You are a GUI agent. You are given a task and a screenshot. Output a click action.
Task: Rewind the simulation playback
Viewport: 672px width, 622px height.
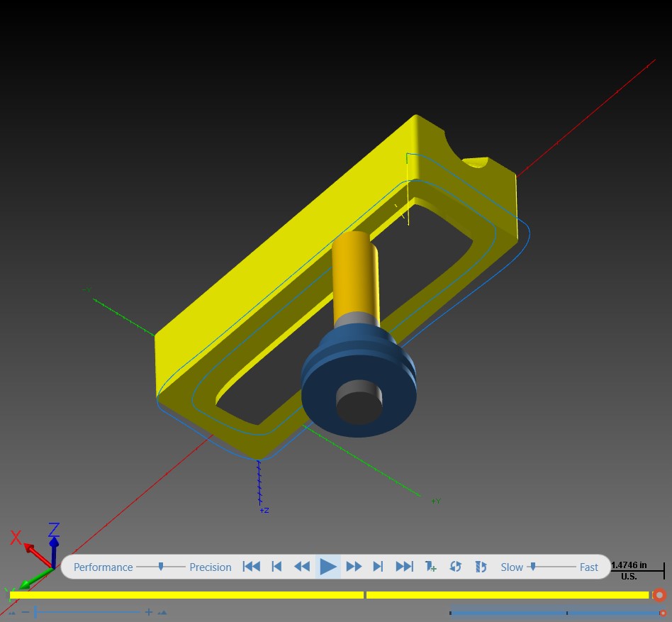[x=302, y=567]
